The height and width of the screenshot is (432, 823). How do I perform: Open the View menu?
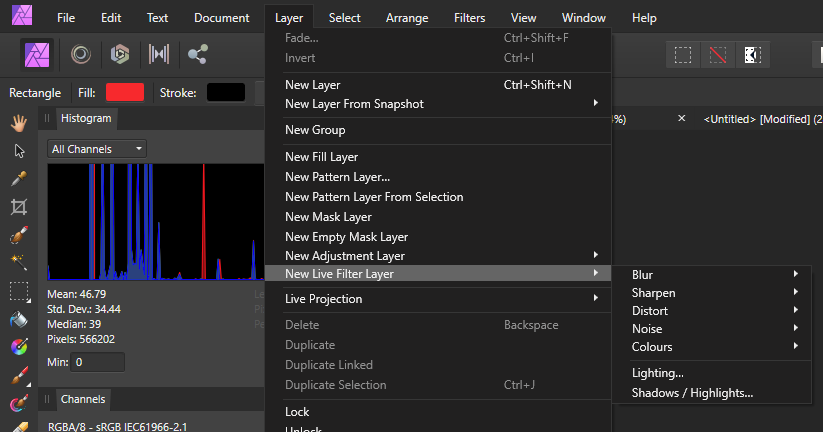point(523,18)
